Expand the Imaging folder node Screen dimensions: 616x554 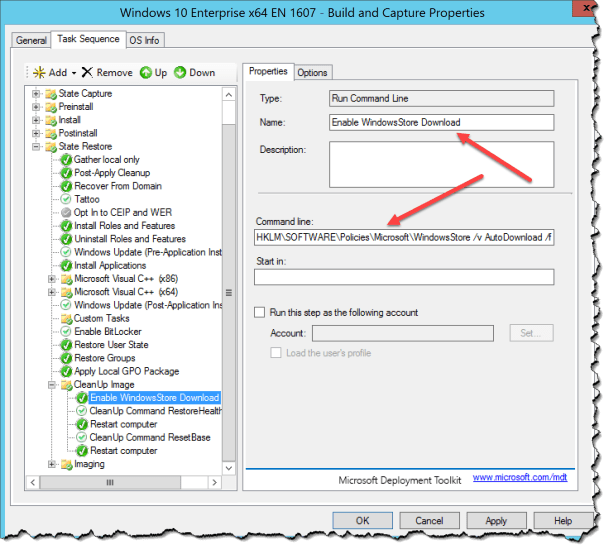coord(52,464)
